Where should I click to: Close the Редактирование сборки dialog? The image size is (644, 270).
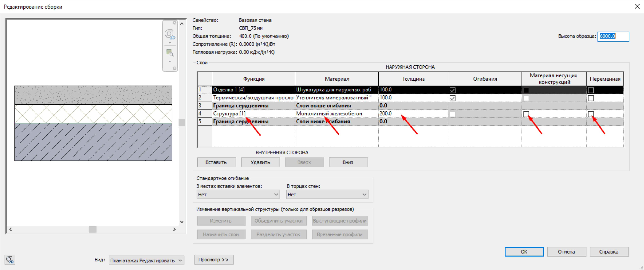coord(637,7)
